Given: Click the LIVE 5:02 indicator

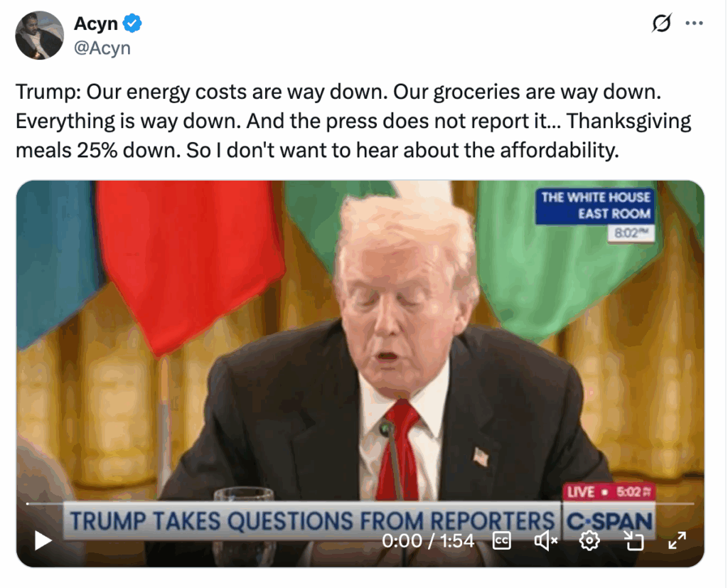Looking at the screenshot, I should point(609,492).
